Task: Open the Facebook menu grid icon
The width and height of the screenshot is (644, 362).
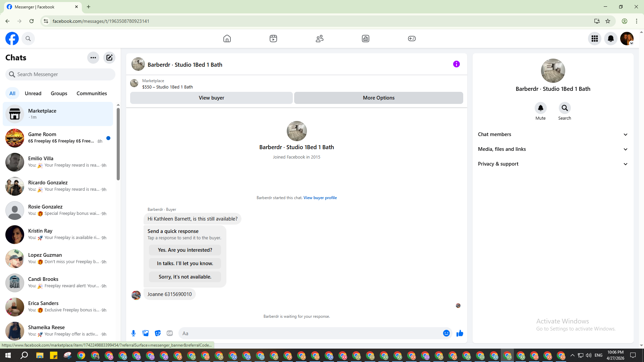Action: point(594,39)
